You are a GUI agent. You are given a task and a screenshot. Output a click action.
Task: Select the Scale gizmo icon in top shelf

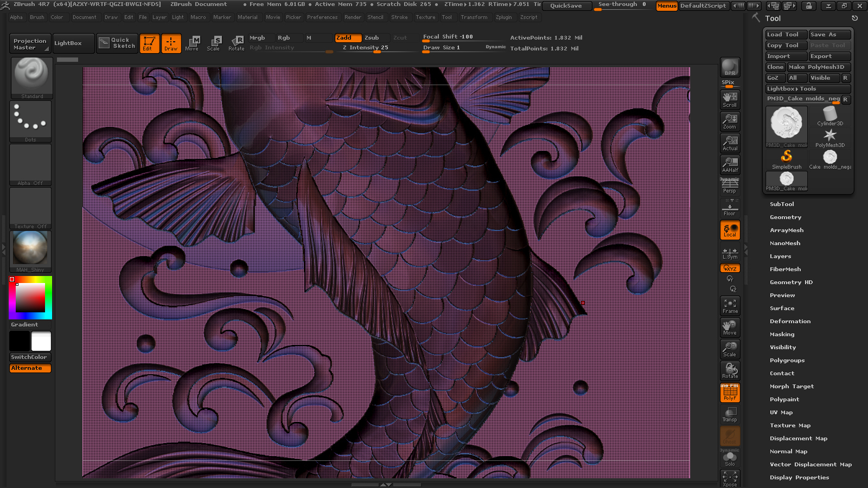214,43
